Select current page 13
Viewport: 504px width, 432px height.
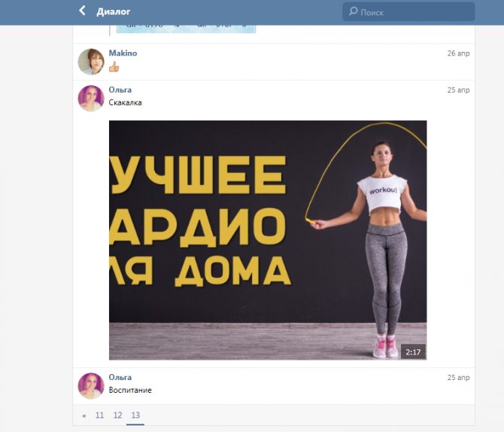point(135,415)
